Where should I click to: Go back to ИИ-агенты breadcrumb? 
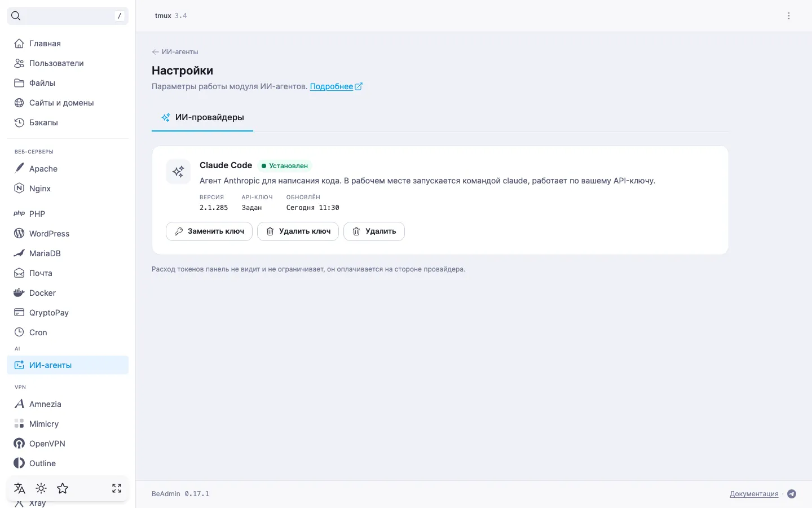pyautogui.click(x=175, y=52)
